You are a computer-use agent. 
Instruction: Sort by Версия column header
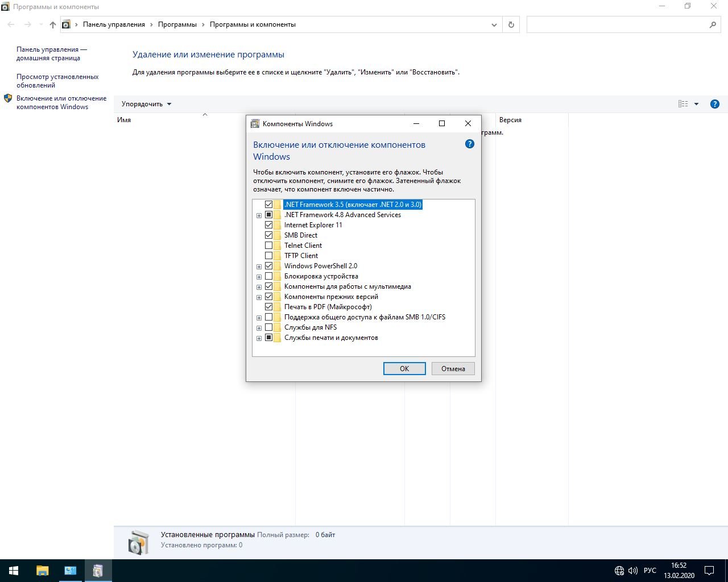click(532, 120)
